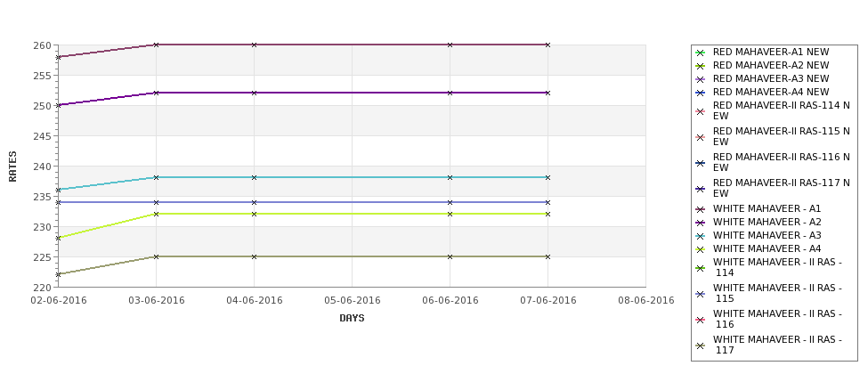
Task: Select the RED MAHAVEER-A3 NEW legend label
Action: (x=771, y=78)
